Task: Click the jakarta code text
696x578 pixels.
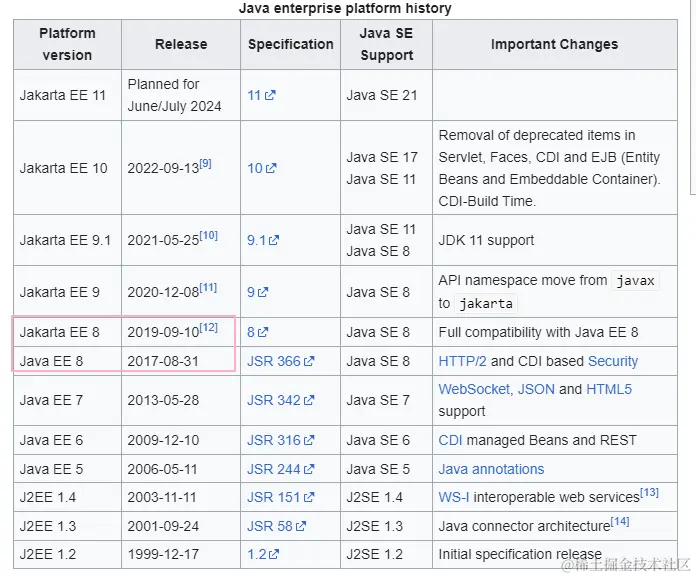Action: pyautogui.click(x=486, y=304)
